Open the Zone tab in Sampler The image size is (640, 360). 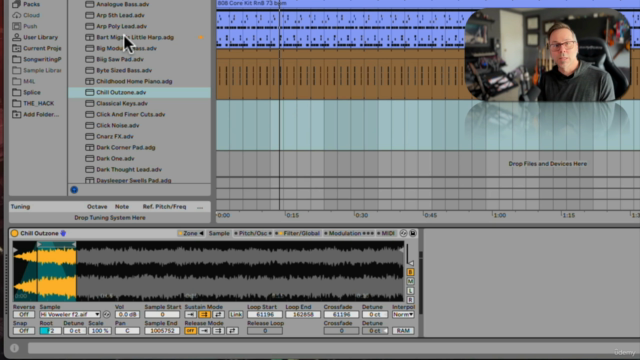pyautogui.click(x=191, y=233)
